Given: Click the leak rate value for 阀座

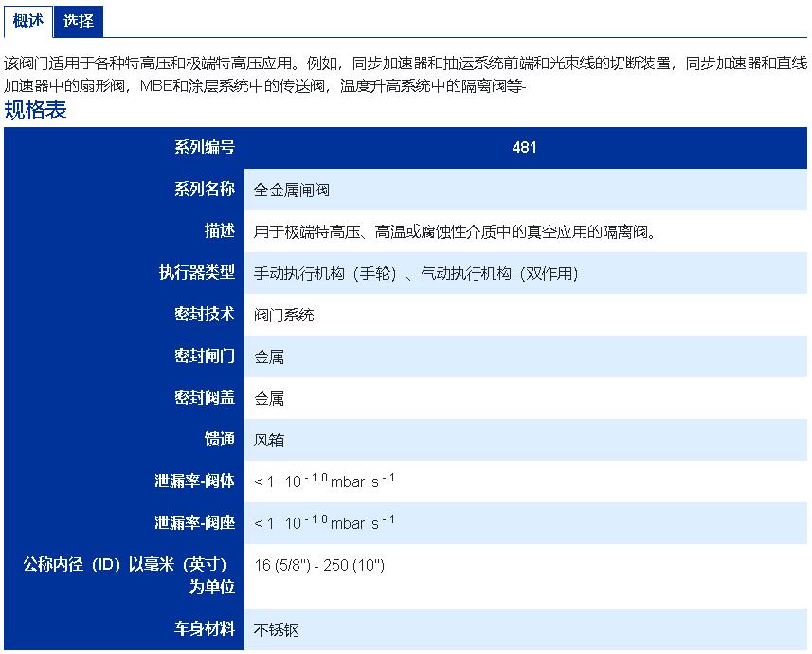Looking at the screenshot, I should pyautogui.click(x=324, y=522).
